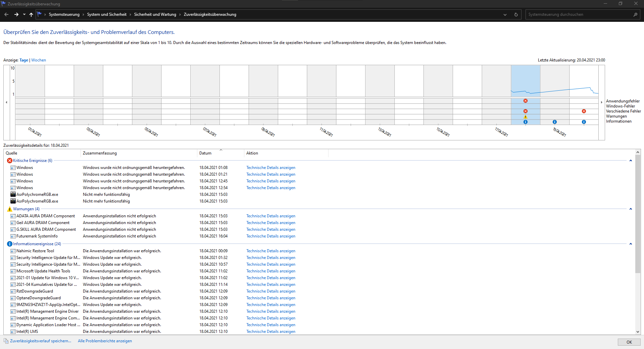Screen dimensions: 644x349
Task: Collapse the Informationsereignisse group
Action: tap(631, 244)
